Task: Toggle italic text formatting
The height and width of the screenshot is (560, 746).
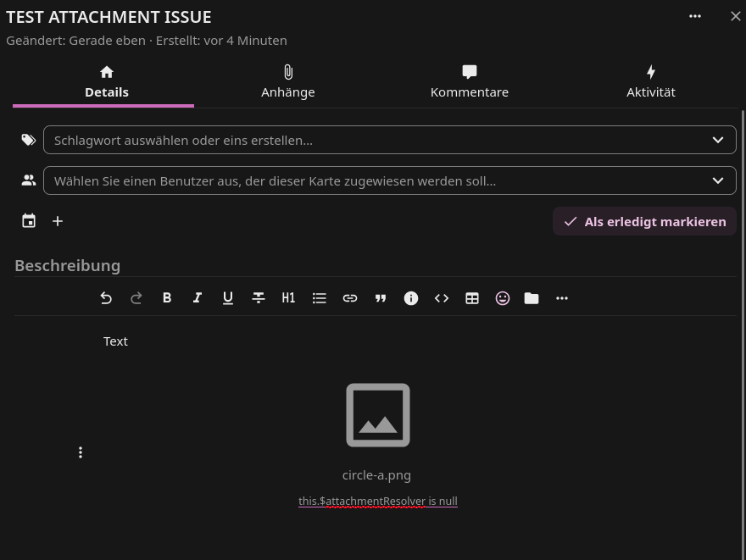Action: (198, 298)
